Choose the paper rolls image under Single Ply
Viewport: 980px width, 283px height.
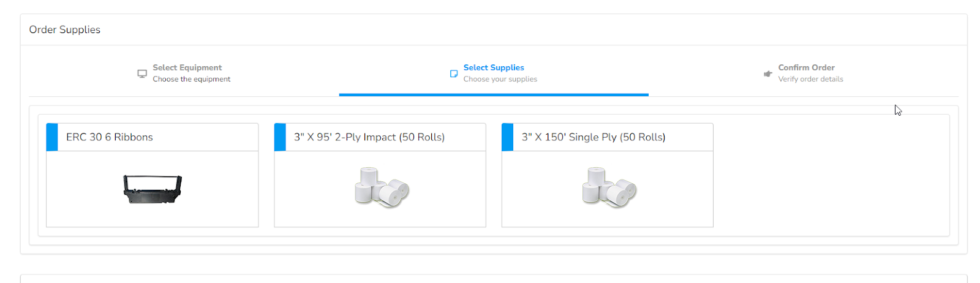coord(609,187)
